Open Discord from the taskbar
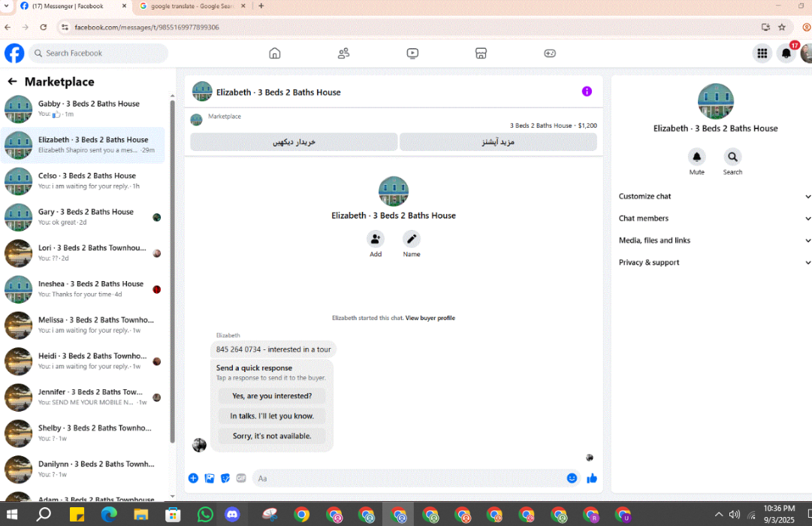Image resolution: width=812 pixels, height=526 pixels. (x=232, y=515)
